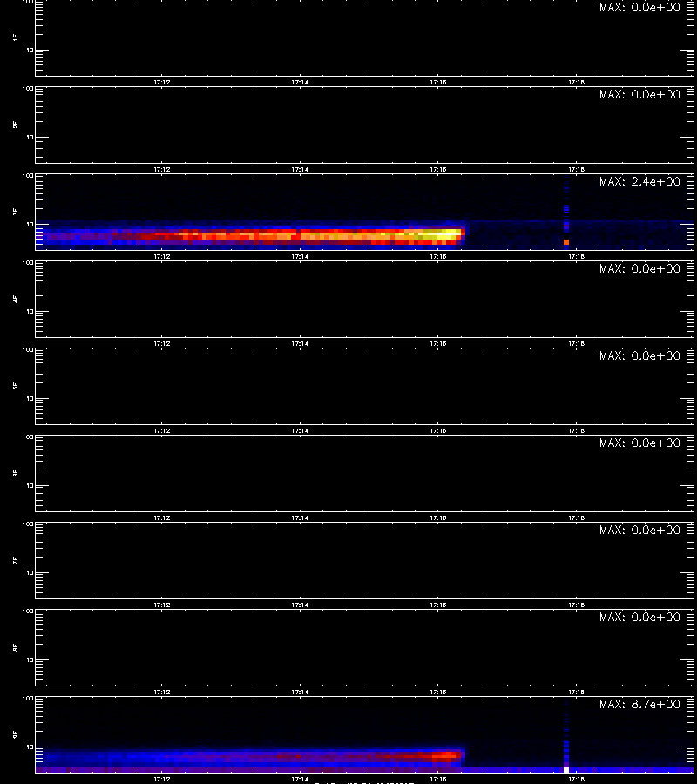The height and width of the screenshot is (784, 697).
Task: Click the 17:12 tick label under panel 1F
Action: pos(161,83)
